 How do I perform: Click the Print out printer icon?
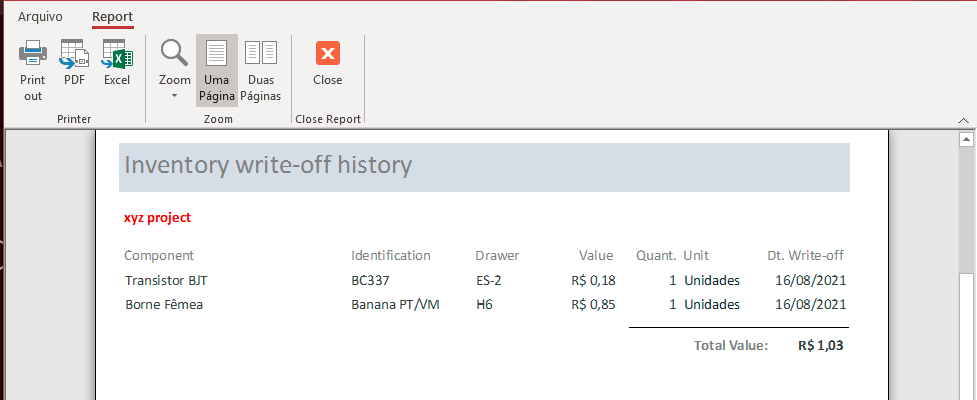coord(32,53)
